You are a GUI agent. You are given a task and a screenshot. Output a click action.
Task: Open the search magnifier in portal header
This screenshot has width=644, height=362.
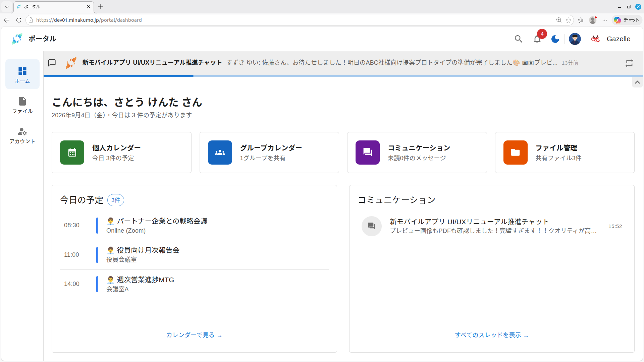(x=518, y=39)
